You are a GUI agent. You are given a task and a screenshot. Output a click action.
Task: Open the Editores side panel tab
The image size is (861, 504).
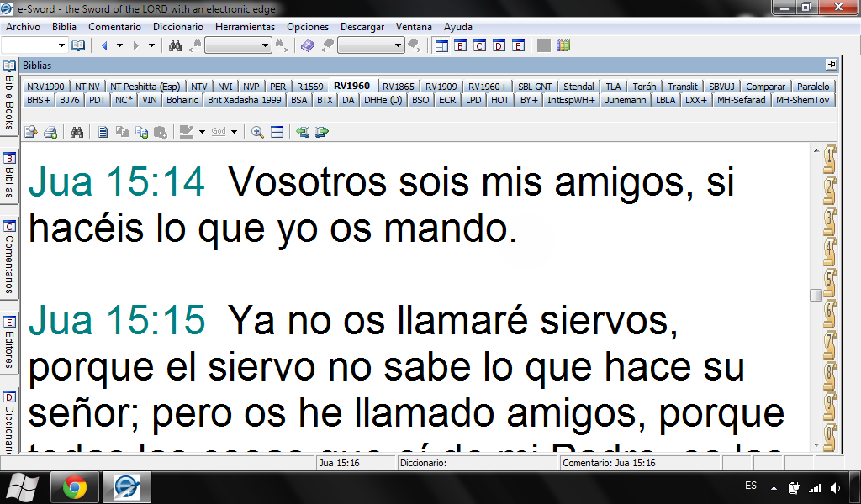click(x=8, y=343)
